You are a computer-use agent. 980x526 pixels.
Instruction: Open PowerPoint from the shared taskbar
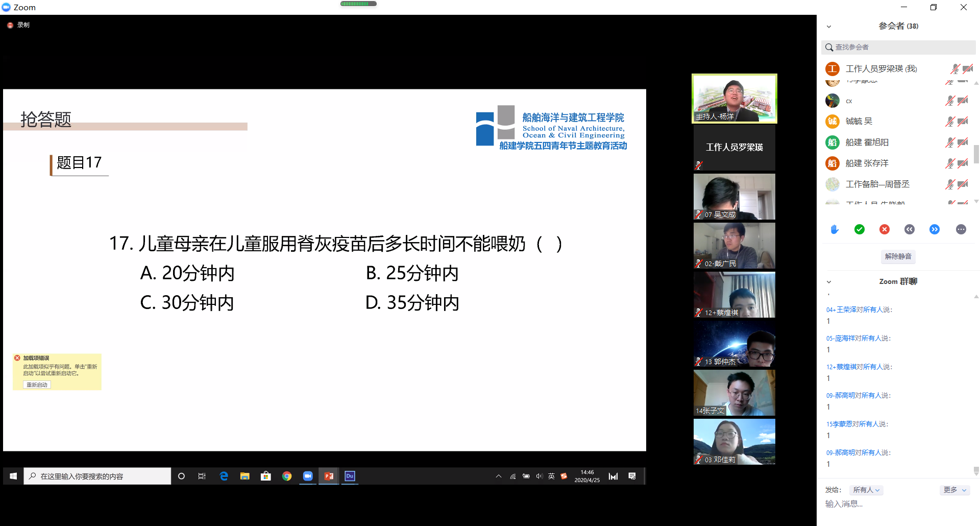329,476
